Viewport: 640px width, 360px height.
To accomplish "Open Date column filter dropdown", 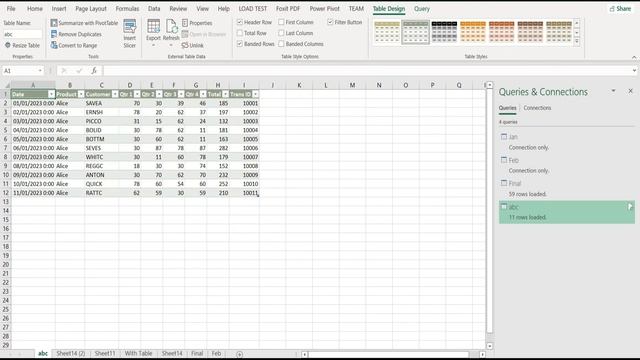I will (x=51, y=94).
